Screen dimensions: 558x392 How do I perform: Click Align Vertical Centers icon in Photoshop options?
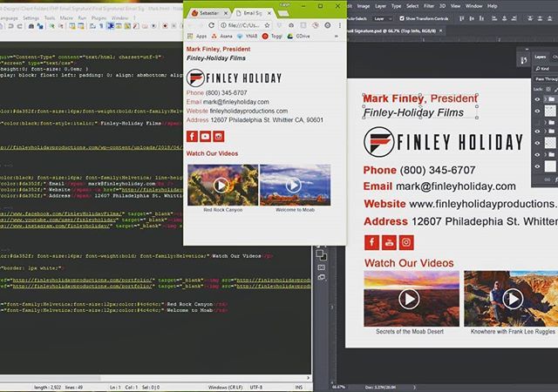point(472,18)
